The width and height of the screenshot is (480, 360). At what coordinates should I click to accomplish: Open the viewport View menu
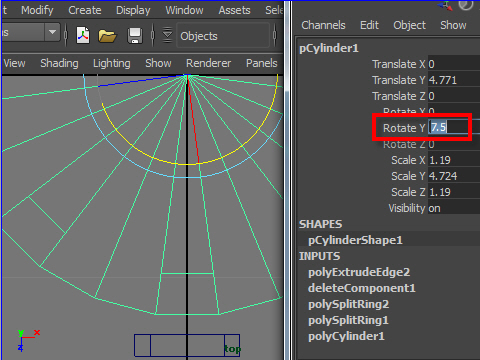(x=14, y=63)
